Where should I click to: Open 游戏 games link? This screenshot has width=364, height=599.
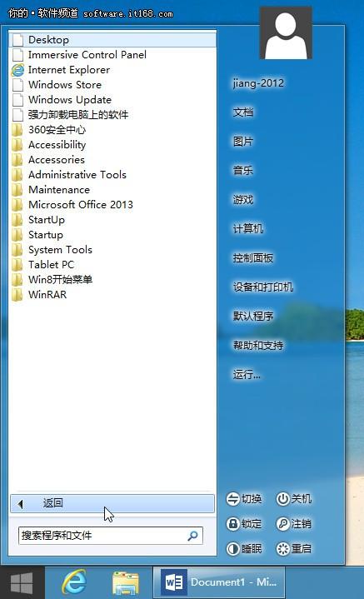click(243, 199)
